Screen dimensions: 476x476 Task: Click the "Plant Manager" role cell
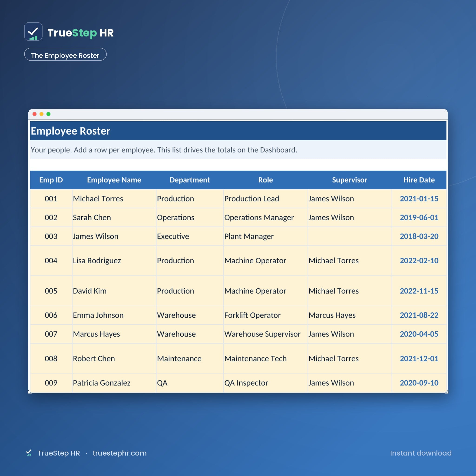click(266, 236)
